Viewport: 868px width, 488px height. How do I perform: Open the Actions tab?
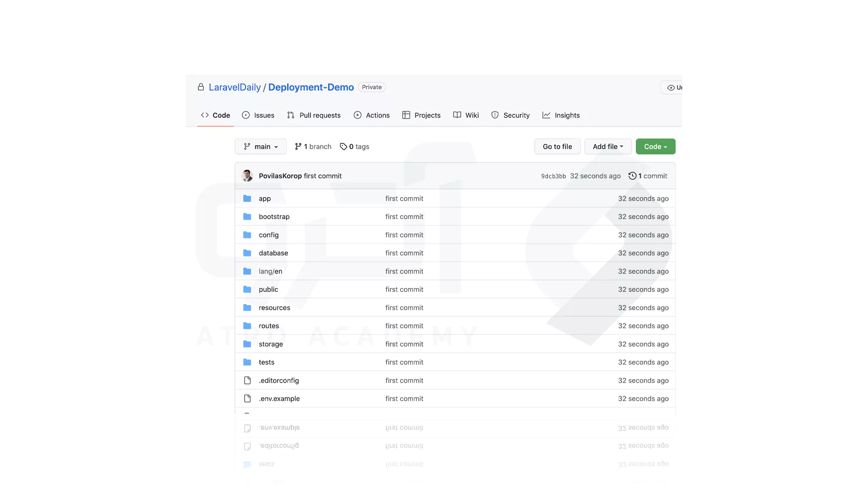point(372,115)
